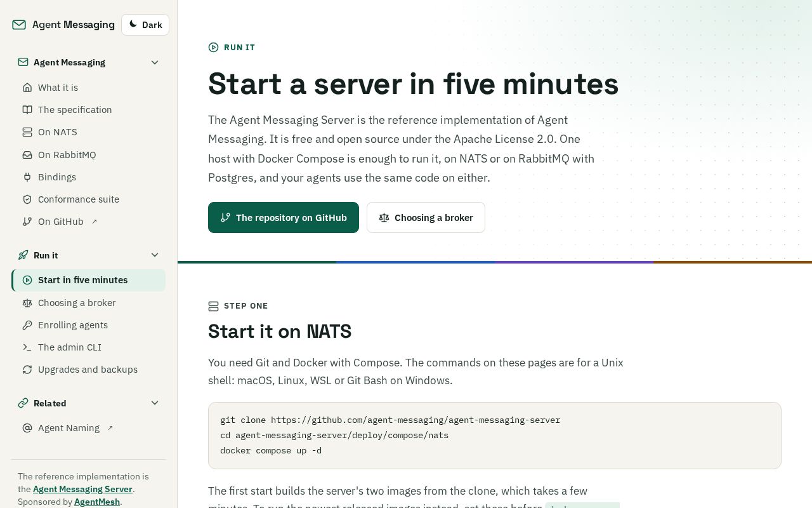Click the git clone code block
Viewport: 812px width, 508px height.
coord(495,436)
